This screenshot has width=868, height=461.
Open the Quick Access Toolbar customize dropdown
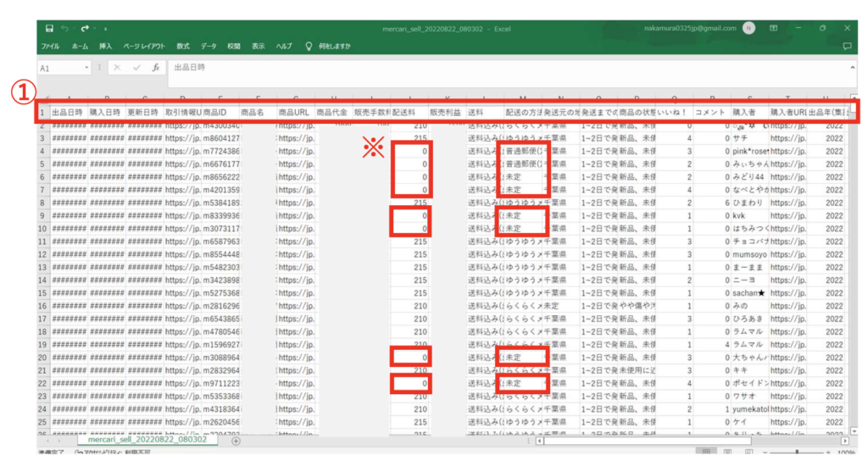[105, 29]
